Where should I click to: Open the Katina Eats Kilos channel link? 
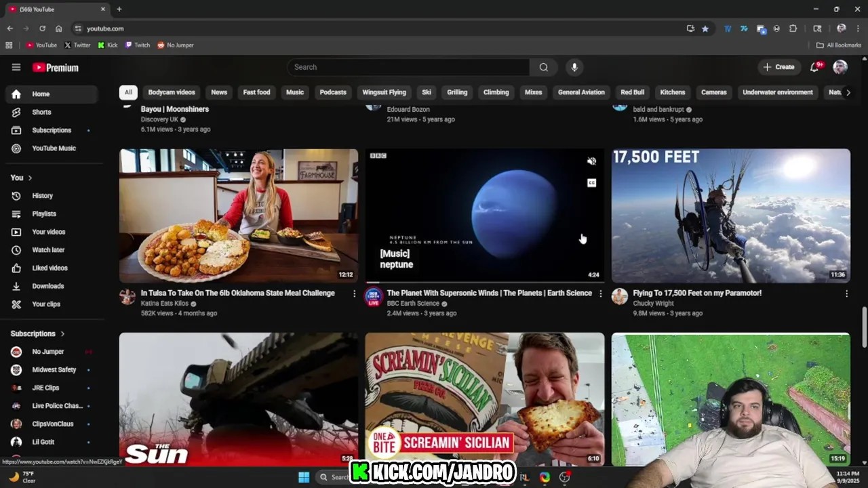pos(164,304)
